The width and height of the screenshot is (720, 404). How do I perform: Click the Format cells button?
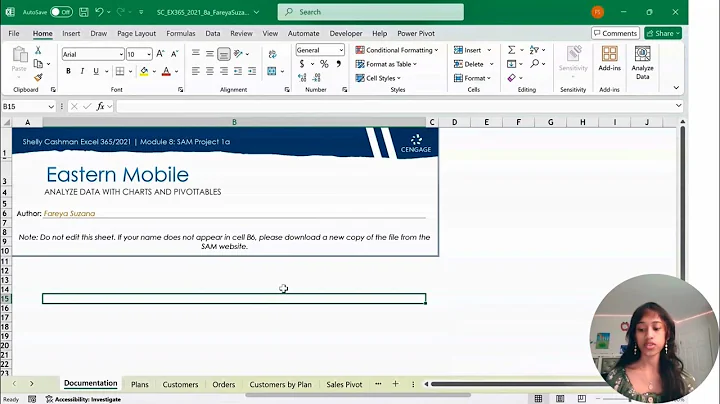pos(472,78)
